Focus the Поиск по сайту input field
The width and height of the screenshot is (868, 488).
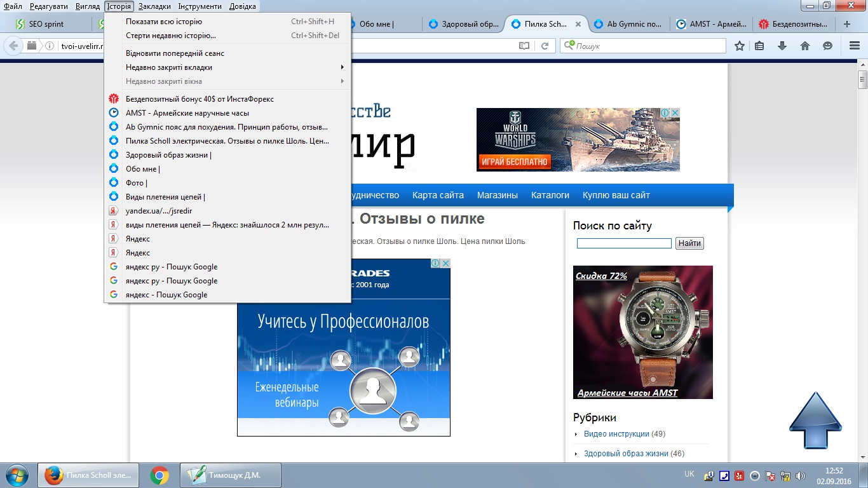tap(624, 243)
